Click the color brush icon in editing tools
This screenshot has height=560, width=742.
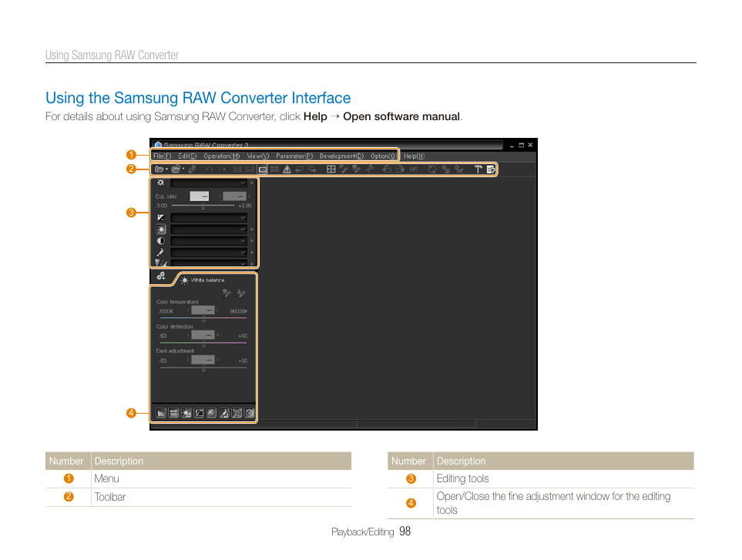click(x=161, y=253)
